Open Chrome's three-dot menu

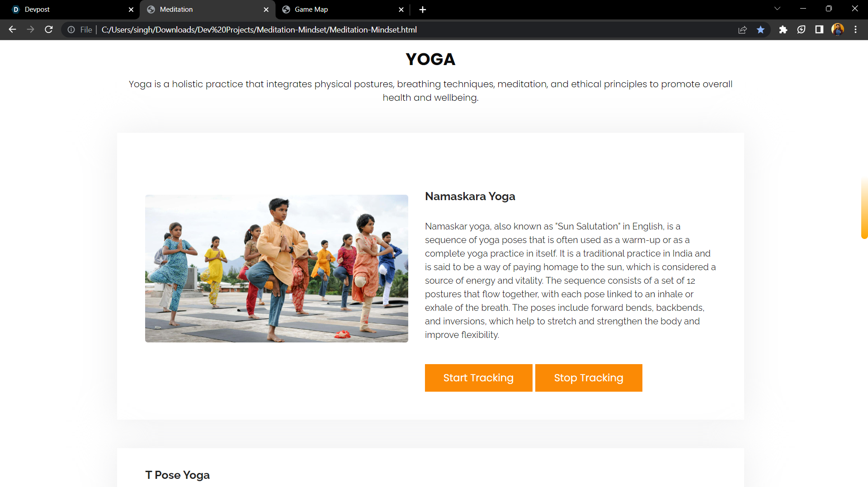[x=855, y=29]
